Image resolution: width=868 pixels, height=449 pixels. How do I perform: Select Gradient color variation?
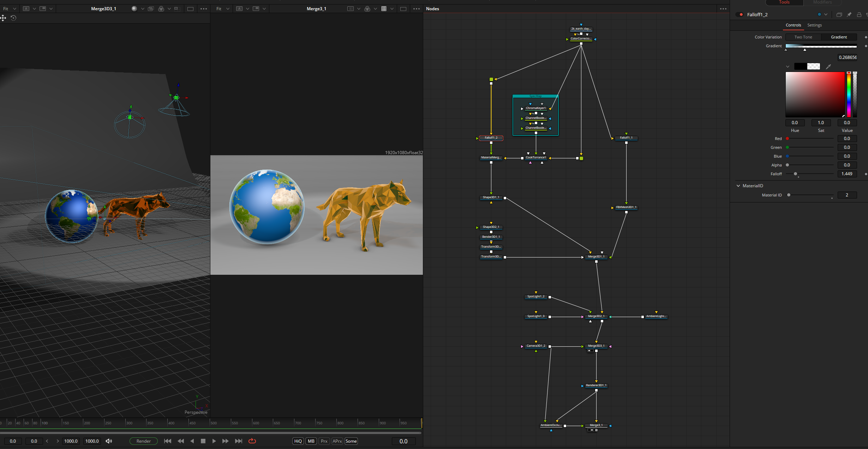(x=839, y=37)
